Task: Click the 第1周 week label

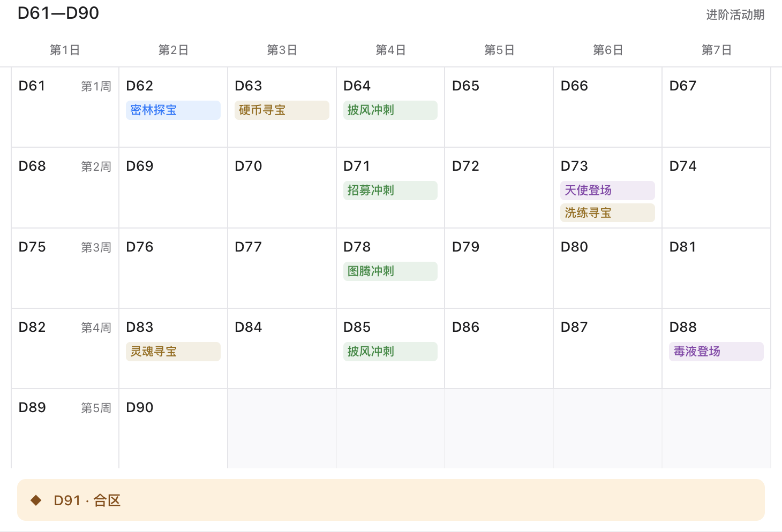Action: 96,87
